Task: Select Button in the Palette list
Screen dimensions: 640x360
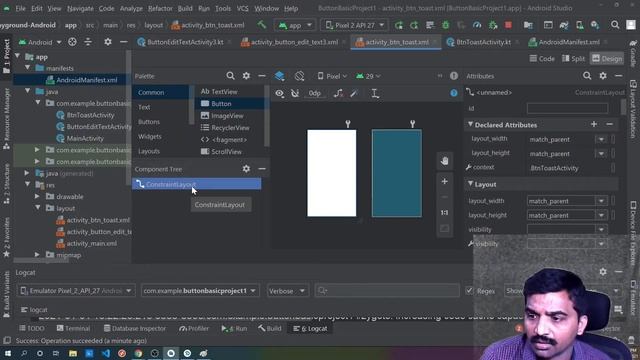Action: point(230,104)
